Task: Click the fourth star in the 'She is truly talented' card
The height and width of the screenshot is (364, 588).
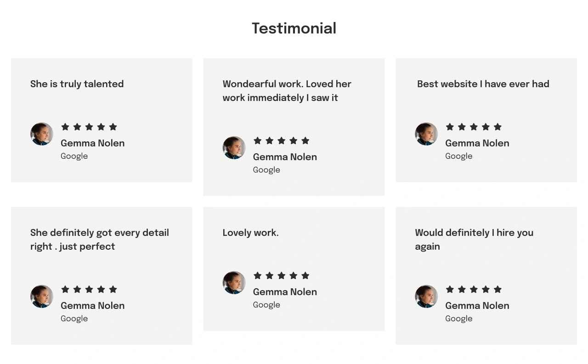Action: (101, 127)
